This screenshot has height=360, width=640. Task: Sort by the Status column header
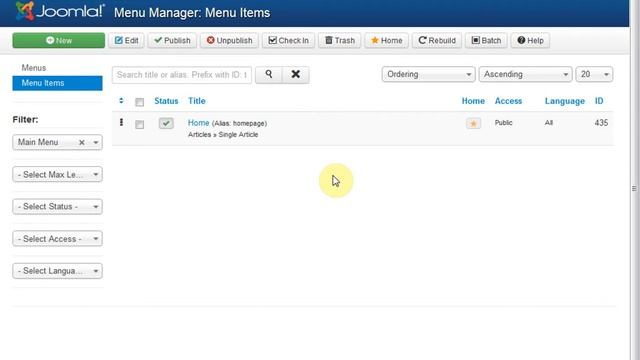pyautogui.click(x=166, y=101)
